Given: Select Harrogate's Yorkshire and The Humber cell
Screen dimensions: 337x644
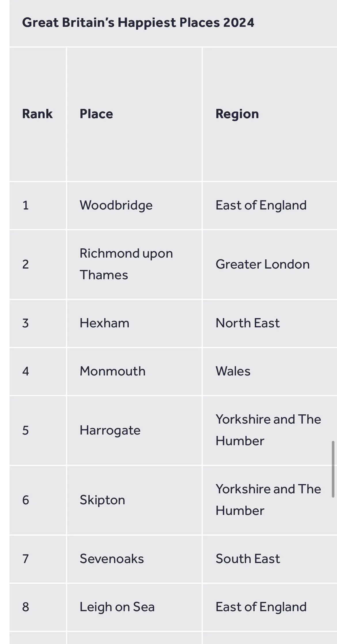Looking at the screenshot, I should pyautogui.click(x=270, y=430).
